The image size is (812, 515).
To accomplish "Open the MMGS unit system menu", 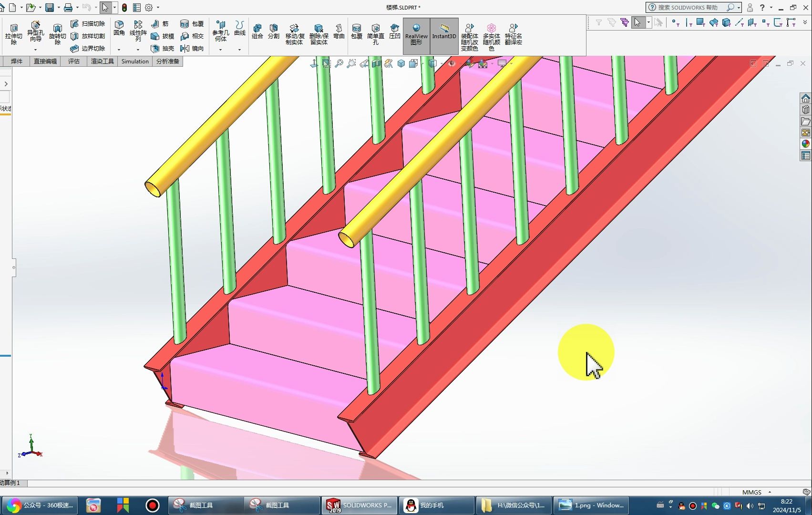I will (756, 492).
